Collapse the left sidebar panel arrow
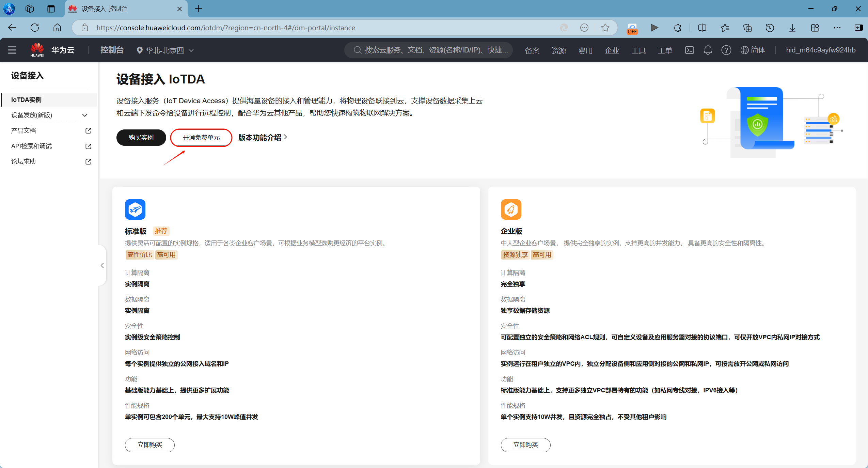The image size is (868, 468). [x=102, y=265]
